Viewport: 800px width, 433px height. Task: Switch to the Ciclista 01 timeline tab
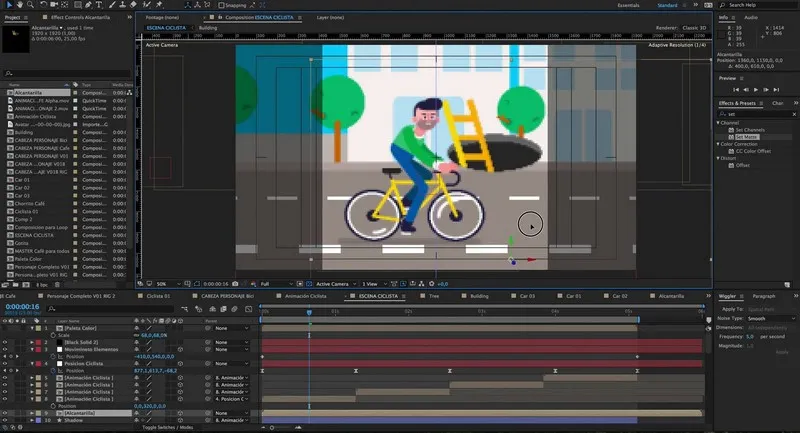(x=160, y=296)
